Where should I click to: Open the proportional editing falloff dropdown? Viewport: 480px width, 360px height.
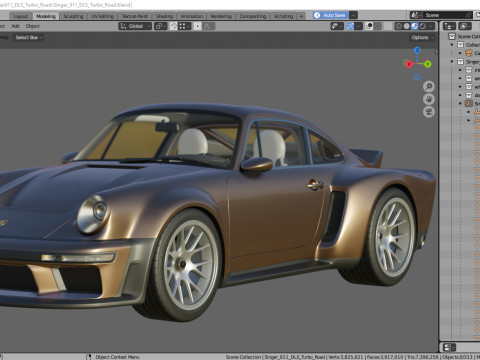pos(209,26)
